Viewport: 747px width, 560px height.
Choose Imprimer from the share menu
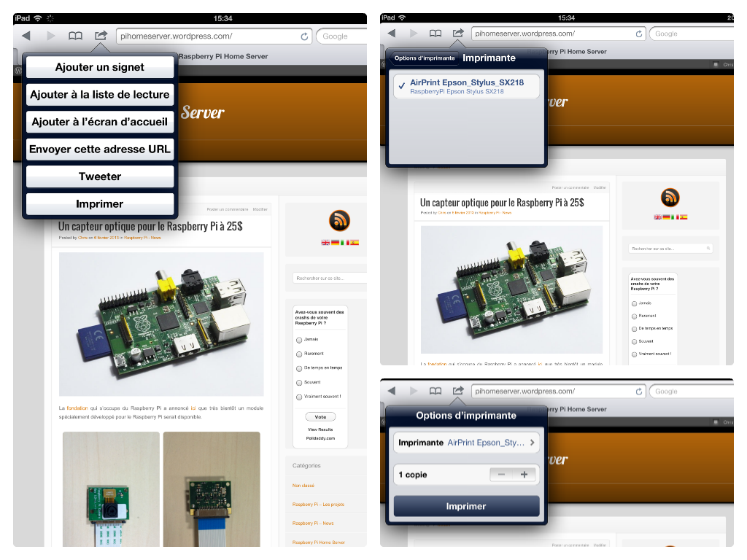(99, 204)
